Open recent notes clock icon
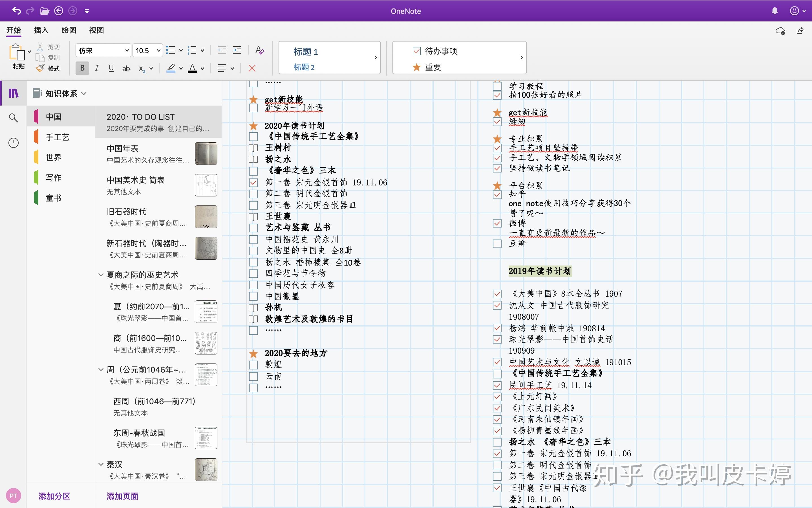The height and width of the screenshot is (508, 812). tap(14, 143)
